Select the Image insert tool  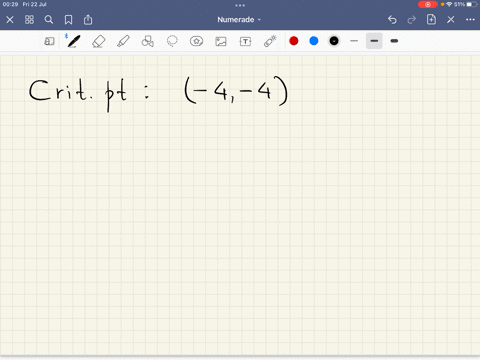pos(221,41)
